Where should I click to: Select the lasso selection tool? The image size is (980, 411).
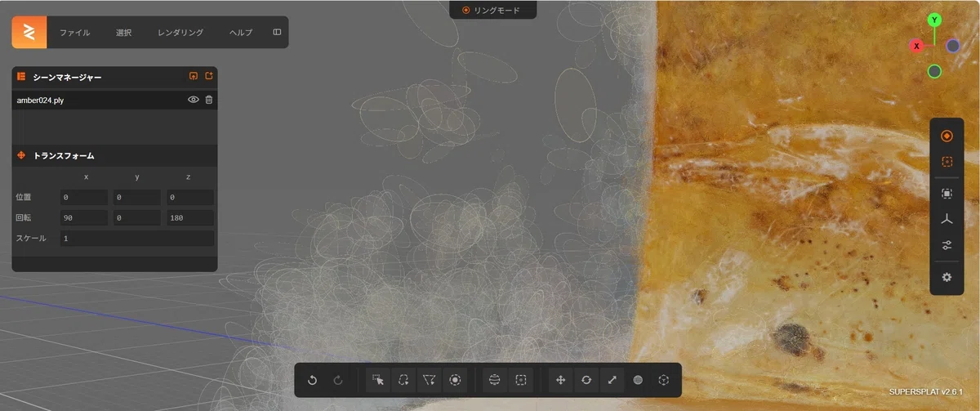pyautogui.click(x=403, y=380)
